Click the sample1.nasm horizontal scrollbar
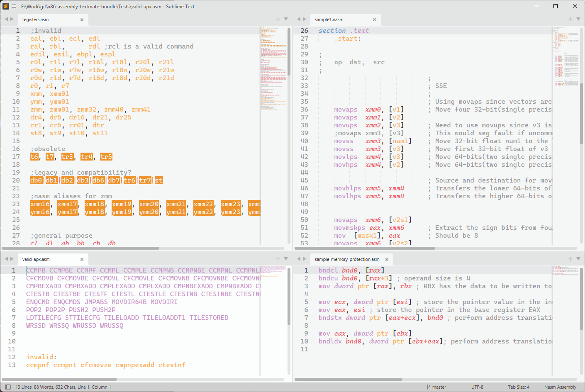 tap(364, 248)
